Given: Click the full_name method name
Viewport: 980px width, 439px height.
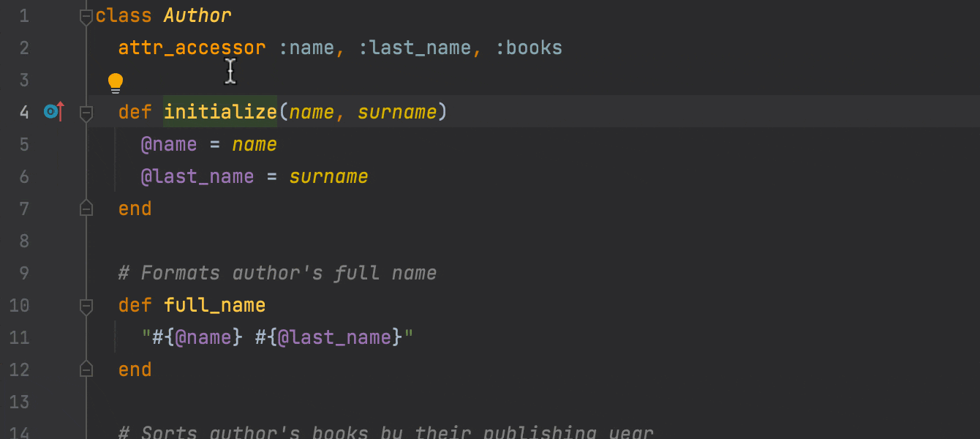Looking at the screenshot, I should 214,305.
